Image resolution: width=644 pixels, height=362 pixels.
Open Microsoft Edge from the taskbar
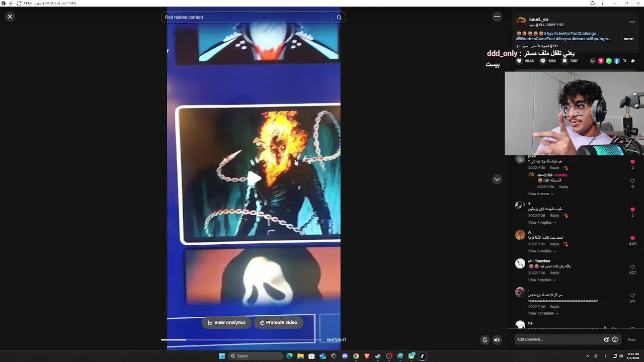[289, 356]
